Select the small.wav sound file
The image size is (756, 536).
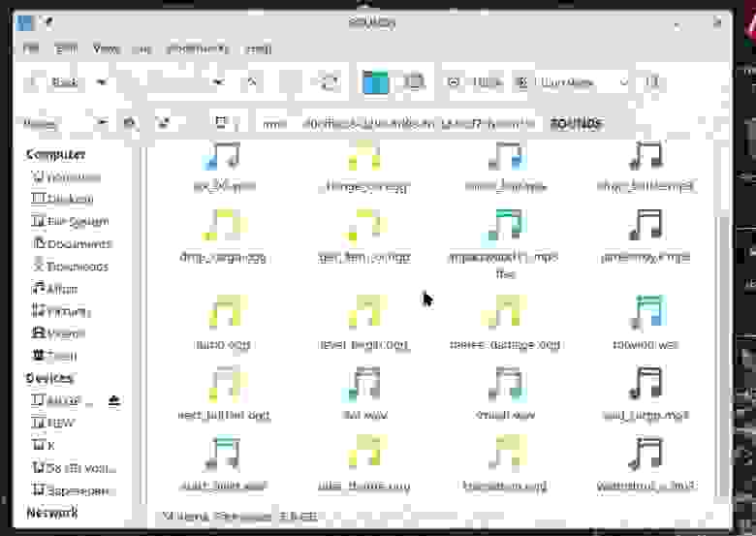coord(505,394)
